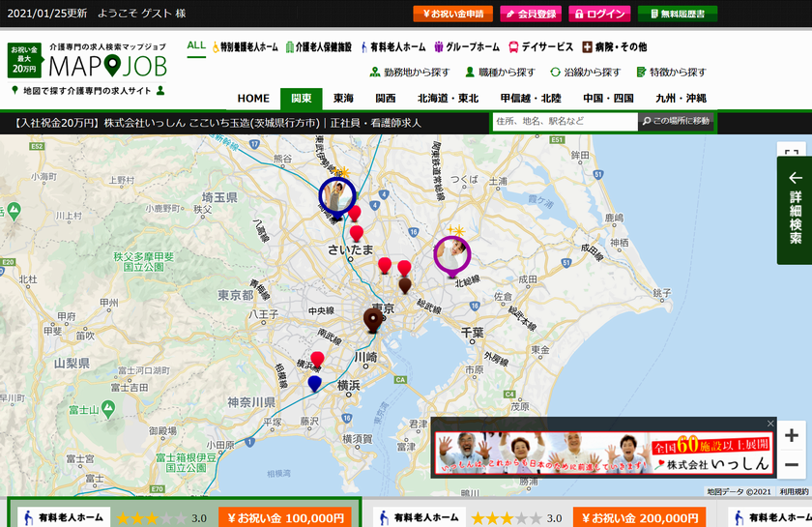Click the brown pin marker at Tokyo

point(373,319)
